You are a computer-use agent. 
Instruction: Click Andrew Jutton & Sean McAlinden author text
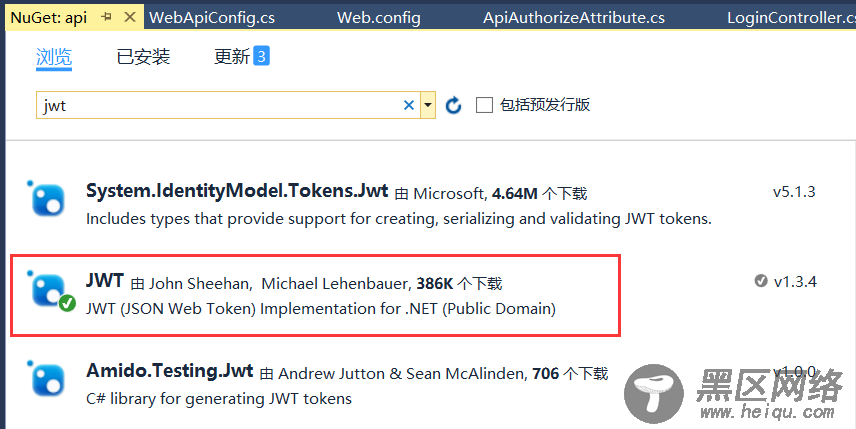(401, 374)
